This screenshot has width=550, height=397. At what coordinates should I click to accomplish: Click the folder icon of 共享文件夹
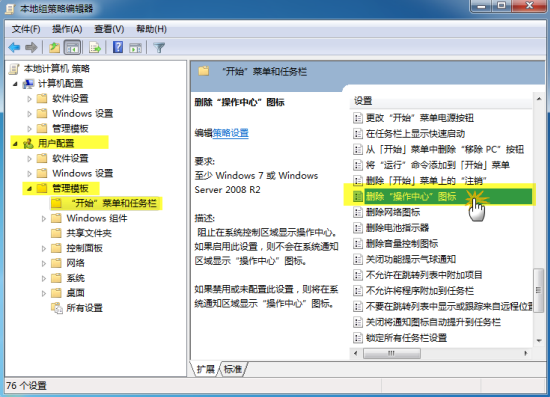coord(56,233)
